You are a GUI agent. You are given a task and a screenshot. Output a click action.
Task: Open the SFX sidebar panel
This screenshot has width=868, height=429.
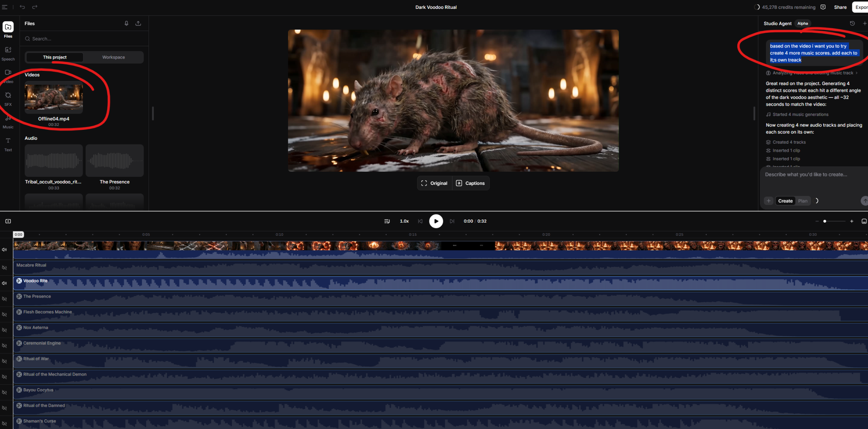point(8,99)
